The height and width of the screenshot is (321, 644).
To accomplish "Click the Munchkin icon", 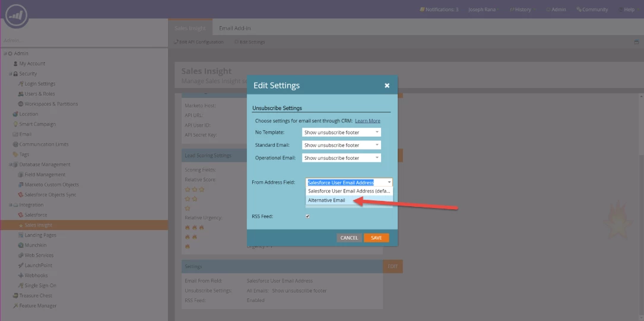I will 21,245.
